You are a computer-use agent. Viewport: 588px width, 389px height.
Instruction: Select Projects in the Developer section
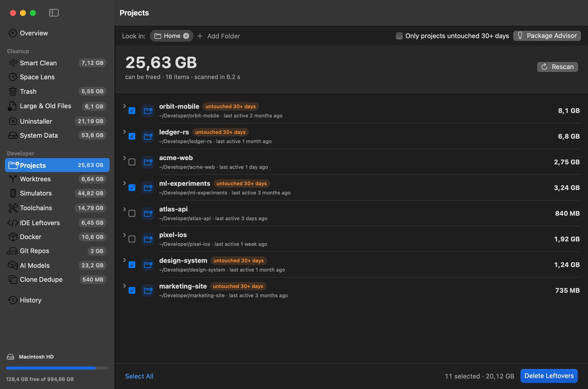(57, 165)
